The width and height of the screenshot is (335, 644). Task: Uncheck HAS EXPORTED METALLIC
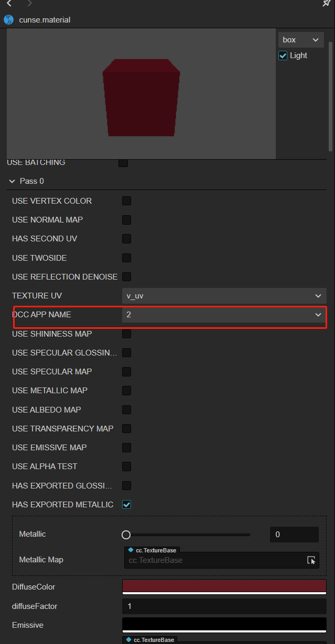(126, 505)
